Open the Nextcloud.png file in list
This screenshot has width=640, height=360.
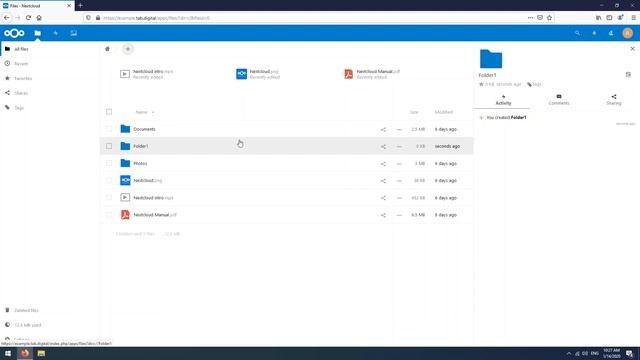(148, 180)
